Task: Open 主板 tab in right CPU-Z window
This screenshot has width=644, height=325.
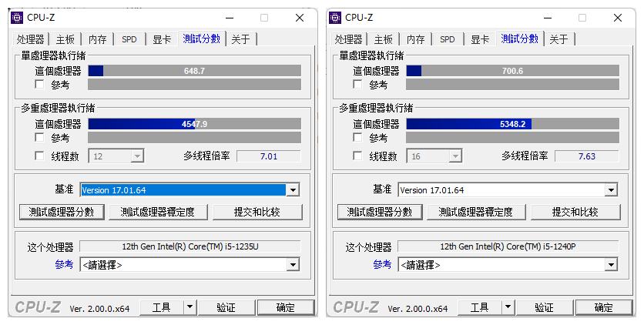Action: pyautogui.click(x=384, y=39)
